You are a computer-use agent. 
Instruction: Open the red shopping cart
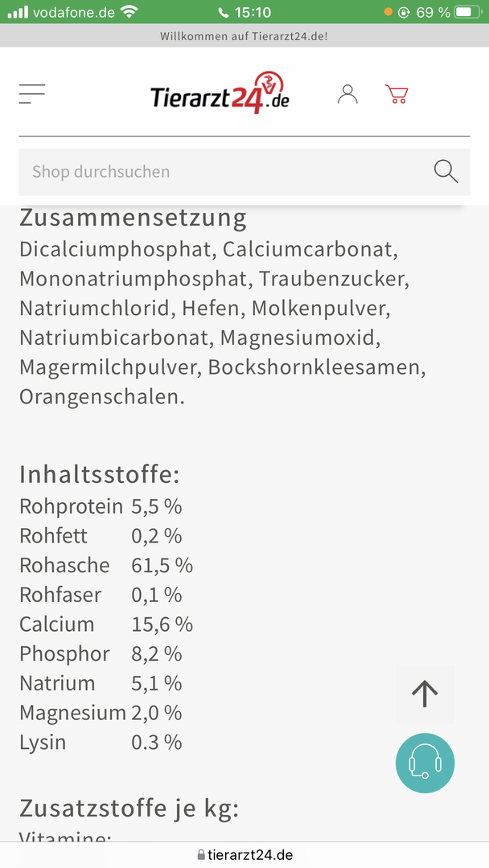point(397,94)
